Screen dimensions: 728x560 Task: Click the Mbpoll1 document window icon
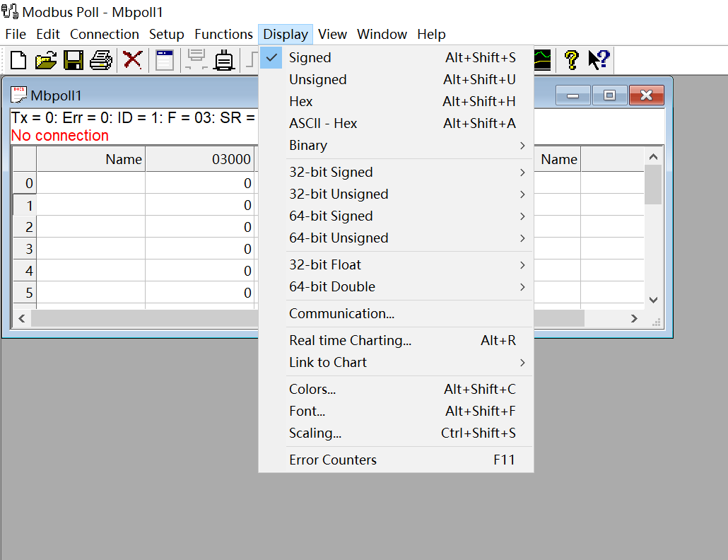tap(19, 95)
